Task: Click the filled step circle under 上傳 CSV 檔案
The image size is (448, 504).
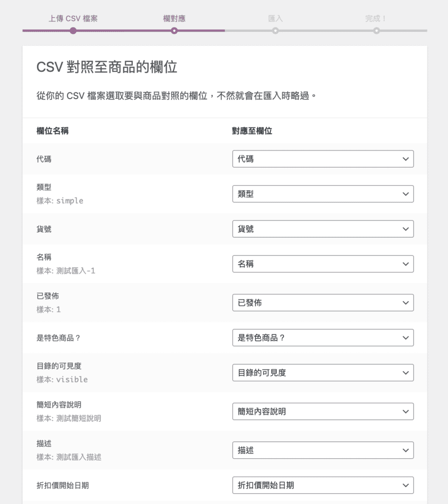Action: (x=73, y=31)
